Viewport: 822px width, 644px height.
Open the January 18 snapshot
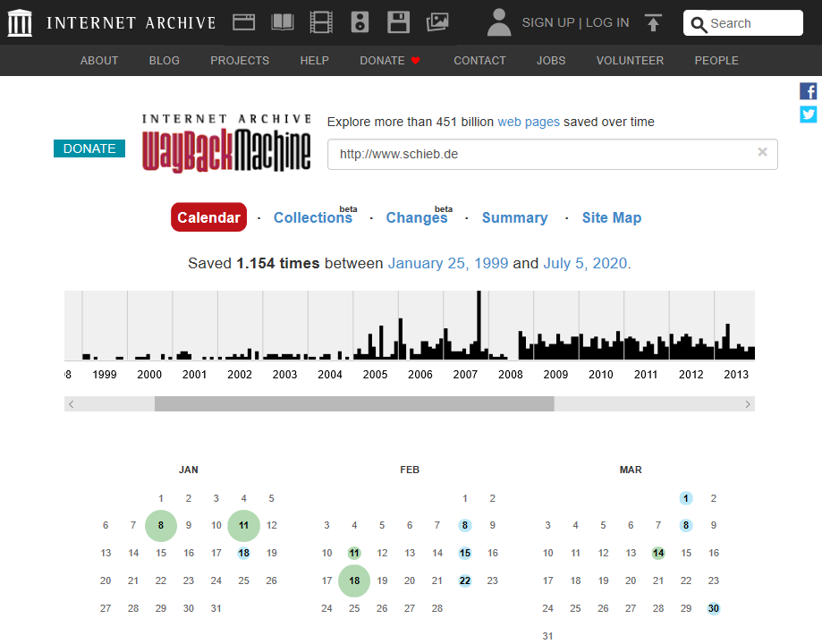pyautogui.click(x=244, y=553)
